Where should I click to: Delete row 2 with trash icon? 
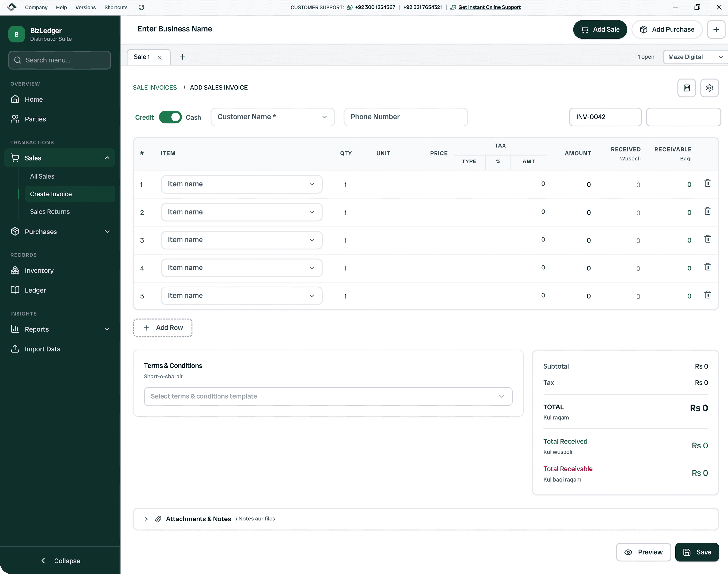[x=707, y=211]
